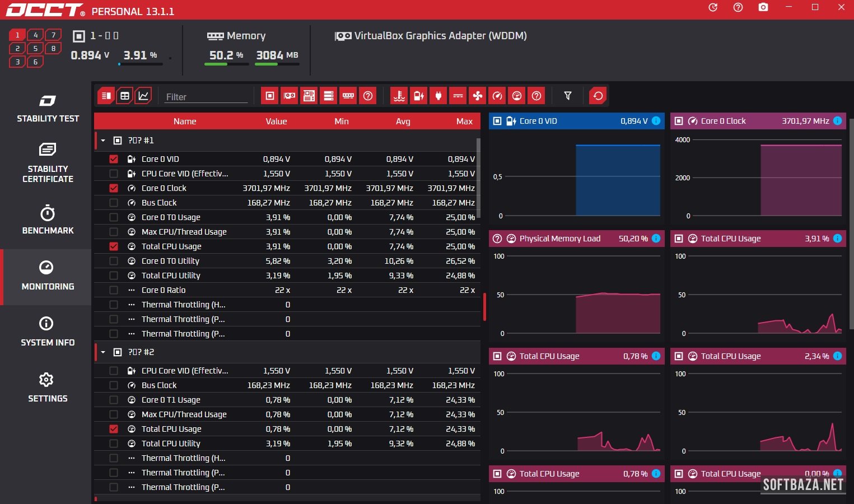Click the fan sensor filter icon

tap(478, 96)
